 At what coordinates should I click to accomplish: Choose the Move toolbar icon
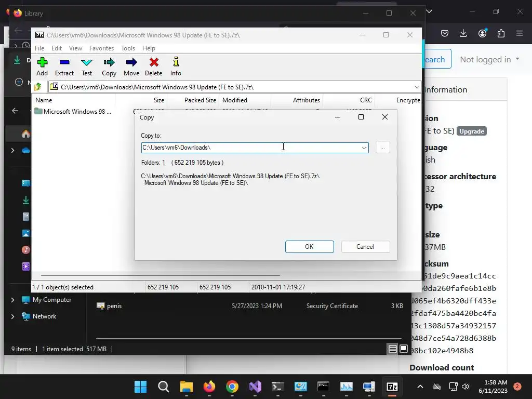tap(131, 66)
